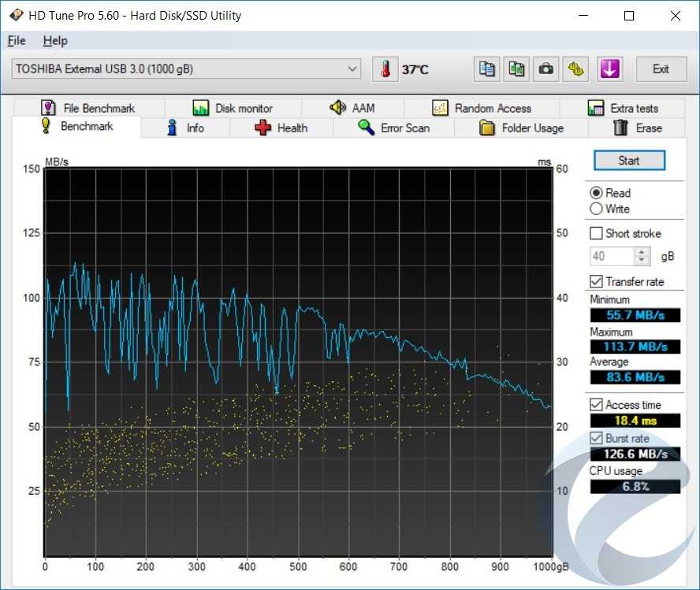Click the purple down-arrow minimize-to-tray icon
This screenshot has width=700, height=590.
[x=609, y=69]
